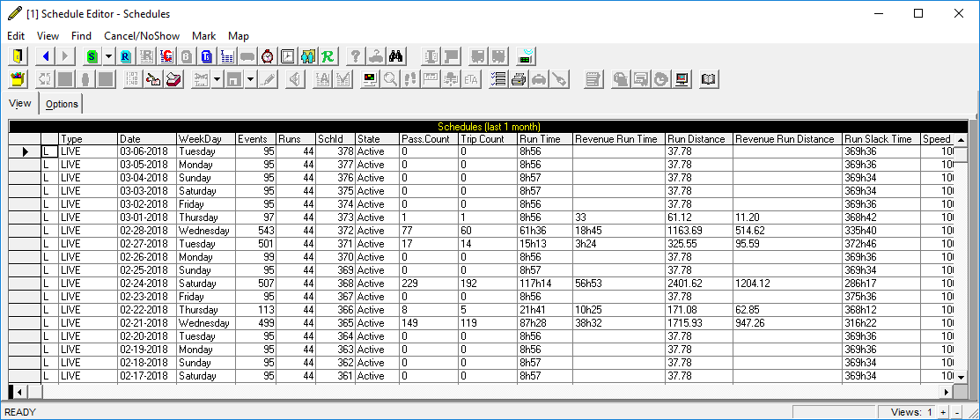Click Pass.Count cell 229
Viewport: 980px width, 420px height.
[x=429, y=284]
